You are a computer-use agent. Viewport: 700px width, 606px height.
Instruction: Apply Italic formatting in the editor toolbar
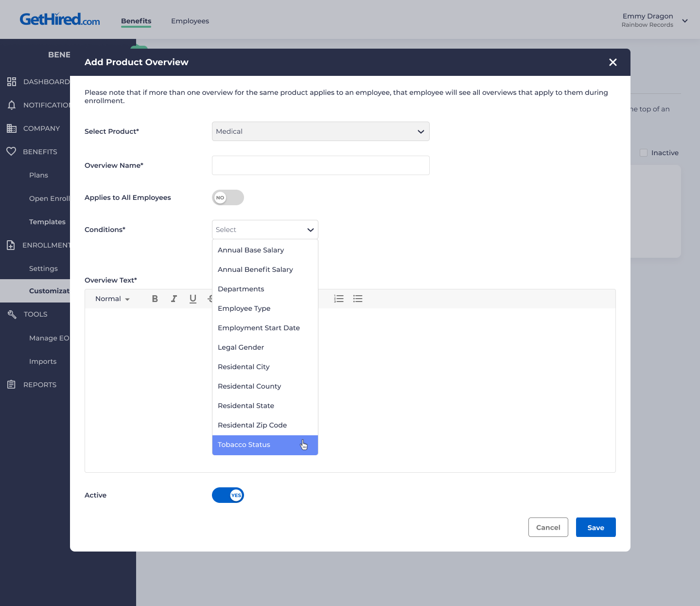point(174,299)
